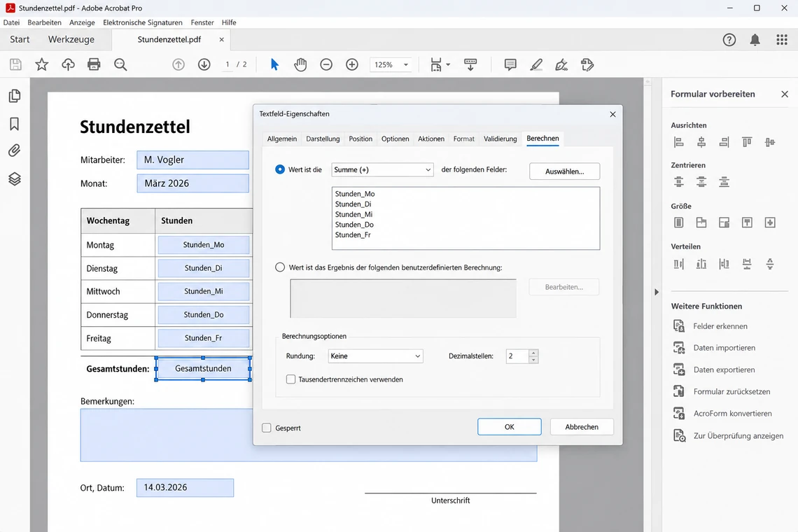Increase Dezimalstellen with the up arrow
798x532 pixels.
click(533, 353)
